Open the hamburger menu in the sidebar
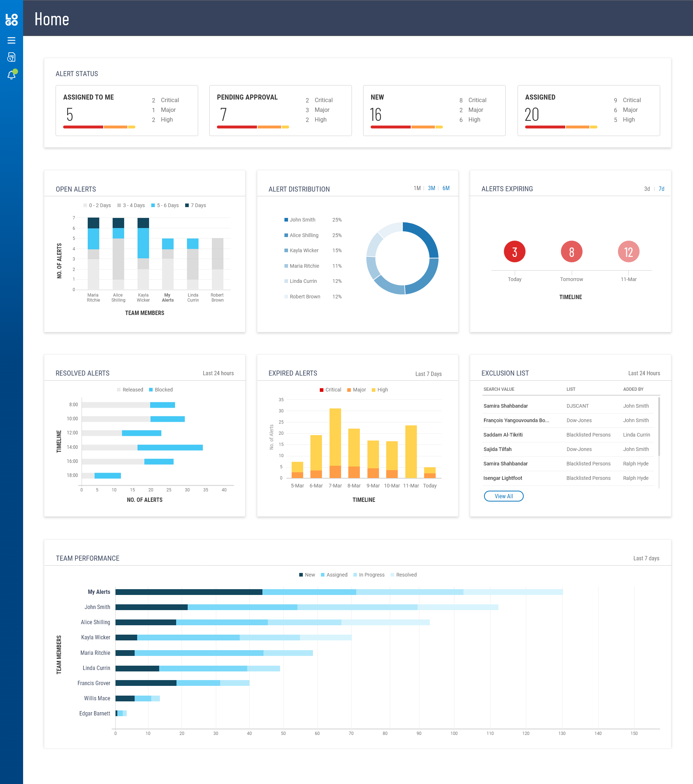Image resolution: width=693 pixels, height=784 pixels. click(x=12, y=40)
